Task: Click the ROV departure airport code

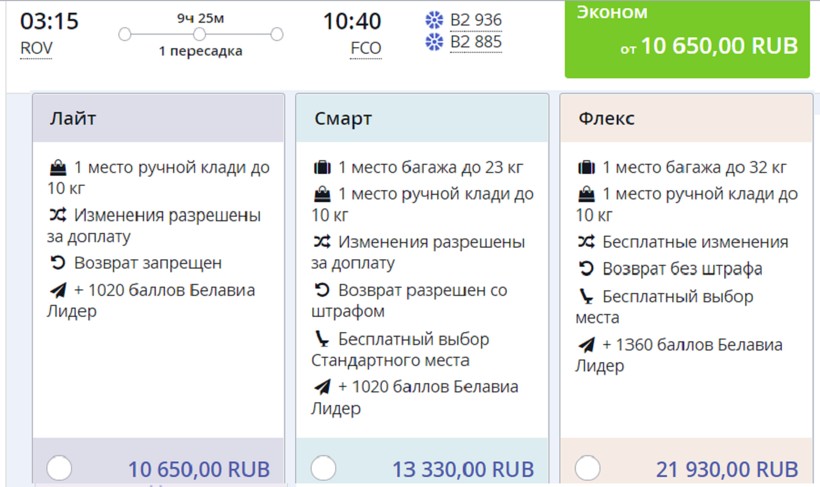Action: point(36,48)
